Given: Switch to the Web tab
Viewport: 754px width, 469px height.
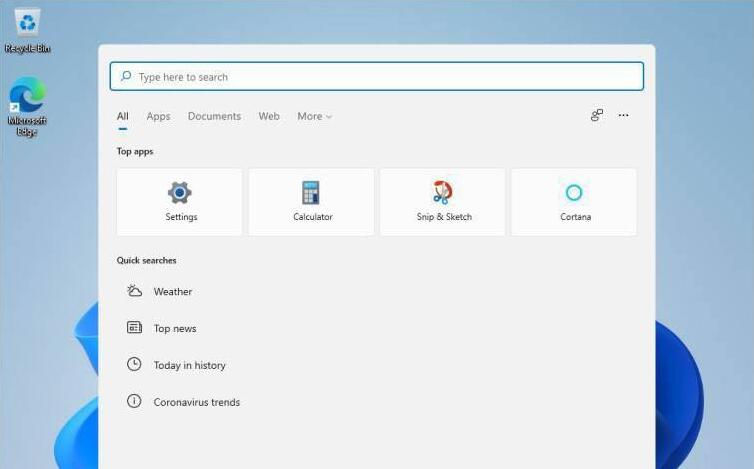Looking at the screenshot, I should (x=269, y=116).
